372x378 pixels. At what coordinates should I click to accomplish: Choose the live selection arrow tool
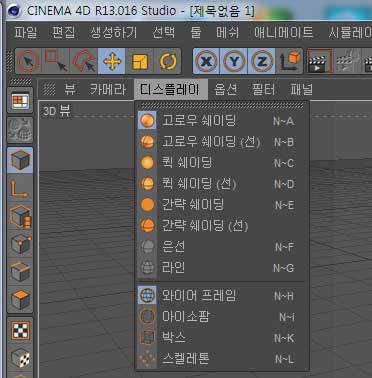tap(28, 61)
